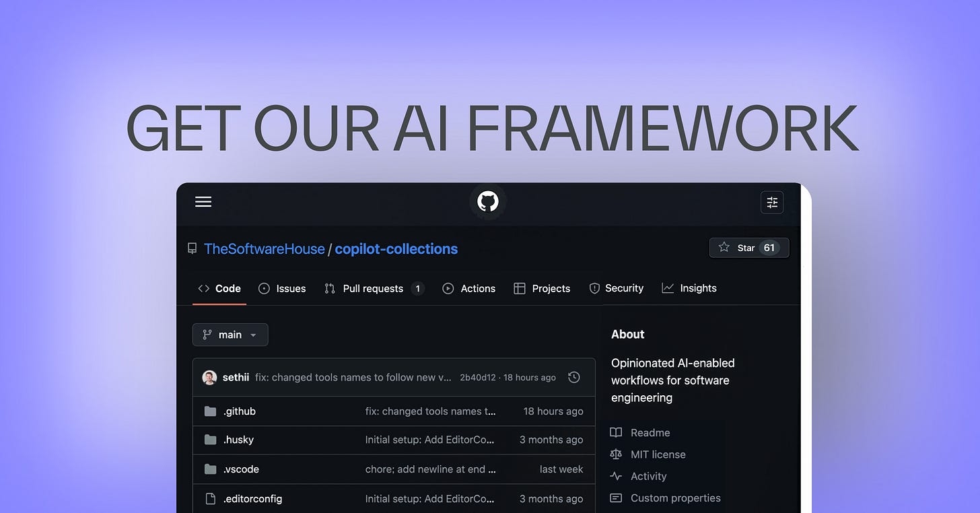Open the Security tab

(617, 288)
